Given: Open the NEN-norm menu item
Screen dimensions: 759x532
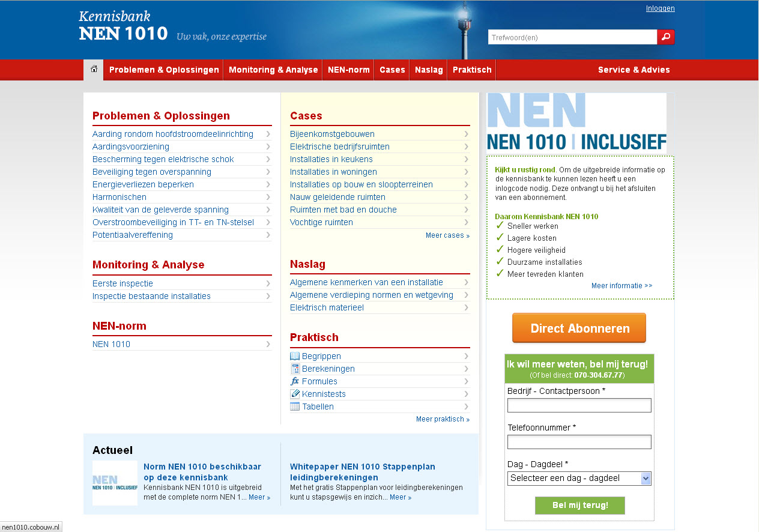Looking at the screenshot, I should click(348, 70).
